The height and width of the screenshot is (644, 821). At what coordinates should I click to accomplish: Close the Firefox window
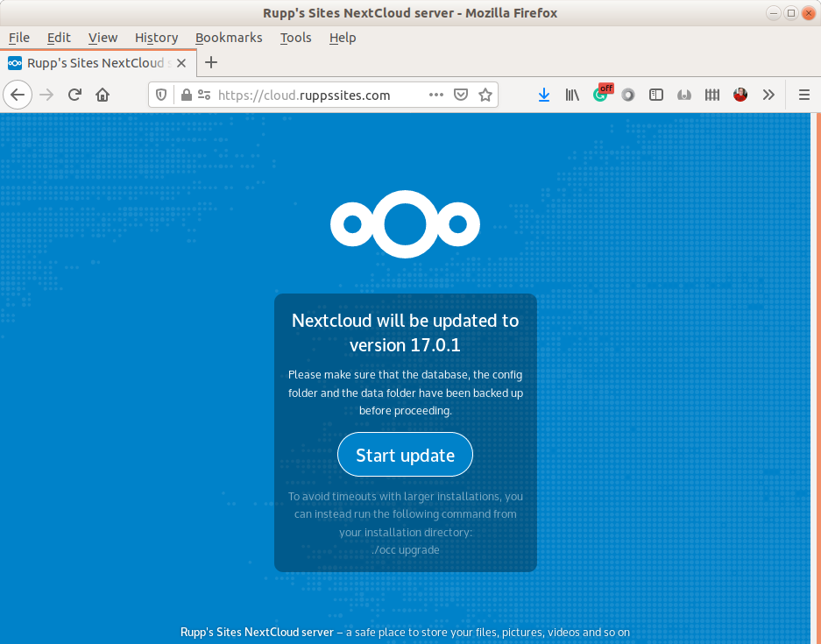pyautogui.click(x=809, y=13)
